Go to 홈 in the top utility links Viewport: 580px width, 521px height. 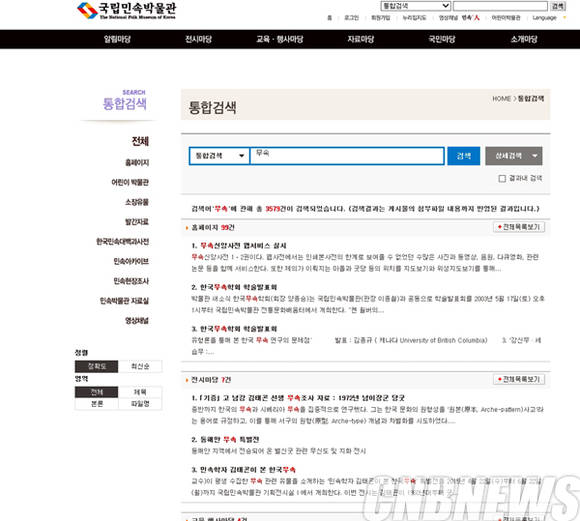(329, 18)
